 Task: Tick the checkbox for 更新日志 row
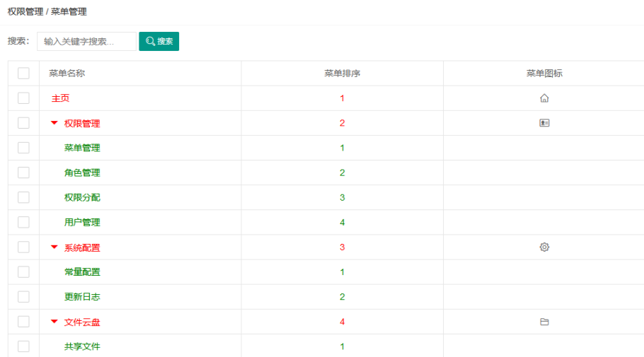23,297
